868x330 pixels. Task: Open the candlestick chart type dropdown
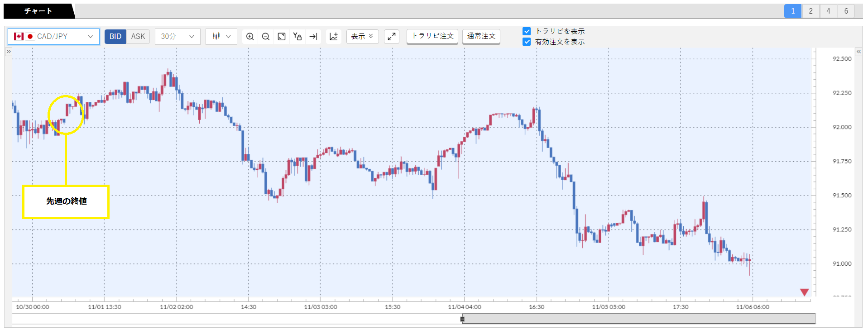(221, 37)
